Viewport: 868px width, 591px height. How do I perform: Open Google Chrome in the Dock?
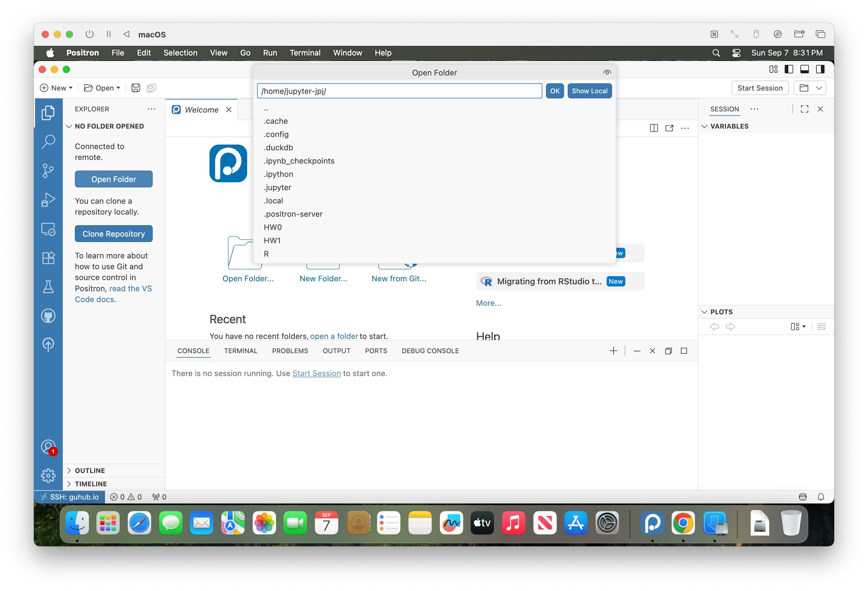(683, 523)
